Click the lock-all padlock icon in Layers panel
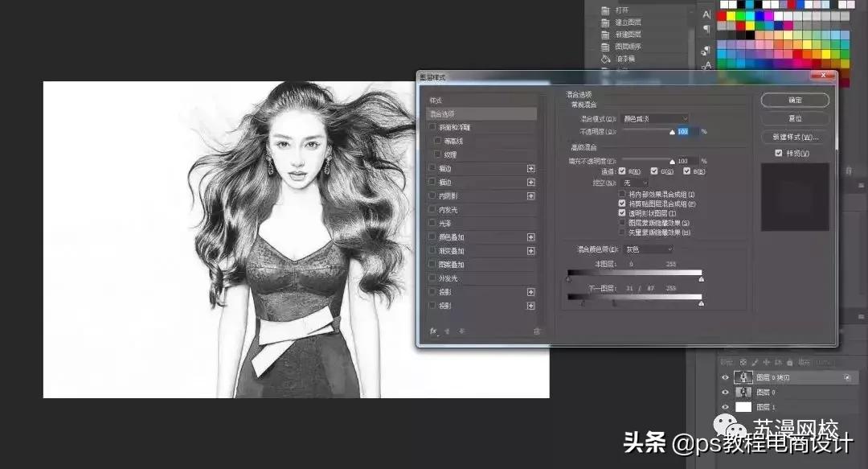The width and height of the screenshot is (868, 469). coord(790,363)
